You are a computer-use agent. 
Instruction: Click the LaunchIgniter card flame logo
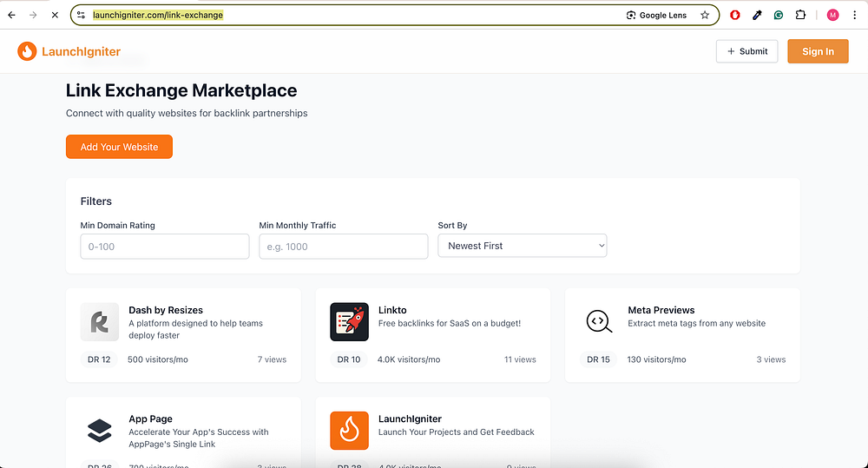tap(349, 431)
